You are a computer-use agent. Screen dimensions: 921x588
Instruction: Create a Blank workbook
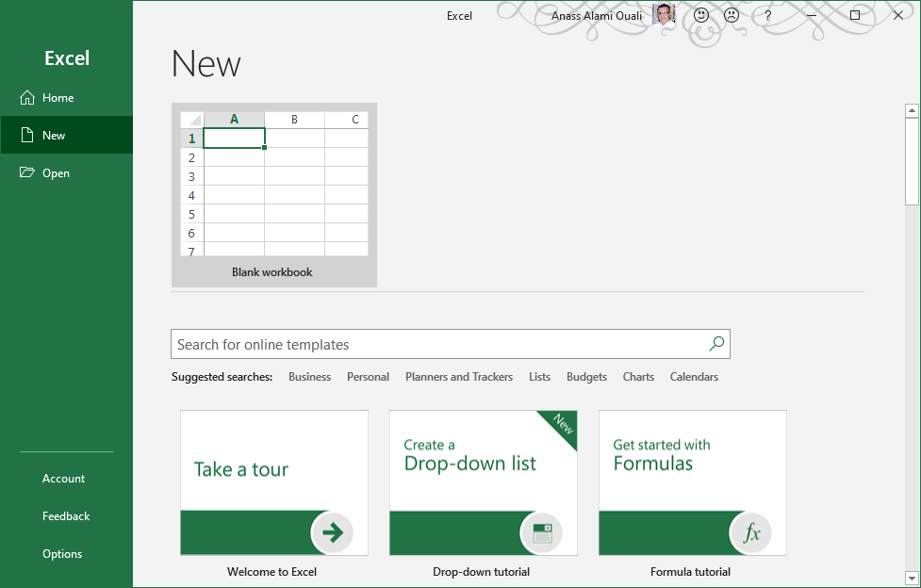pyautogui.click(x=273, y=194)
